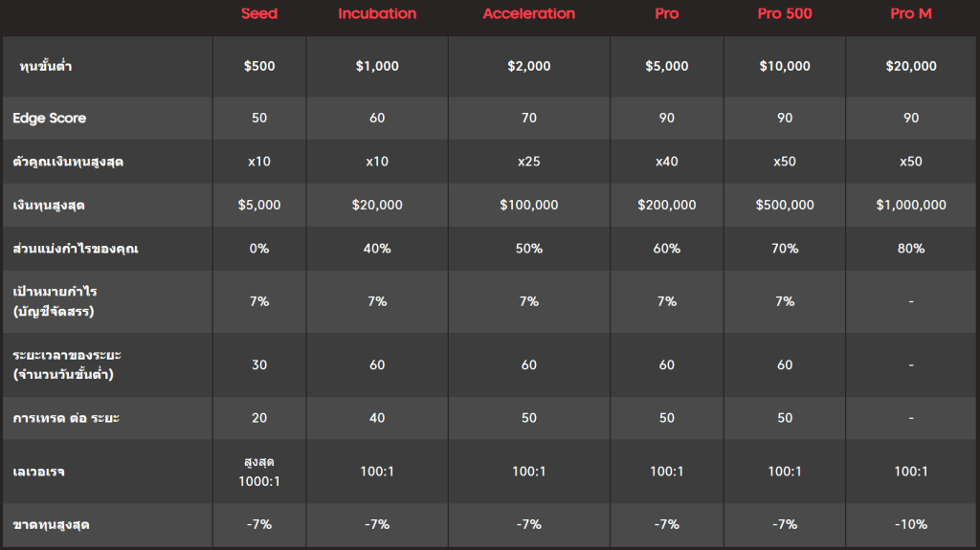Select the Seed column header

[259, 14]
